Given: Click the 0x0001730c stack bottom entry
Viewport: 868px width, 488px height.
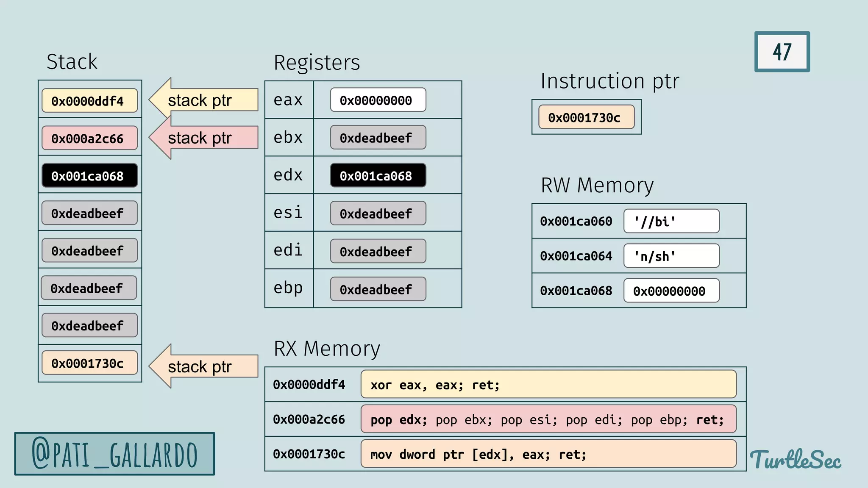Looking at the screenshot, I should pyautogui.click(x=89, y=363).
